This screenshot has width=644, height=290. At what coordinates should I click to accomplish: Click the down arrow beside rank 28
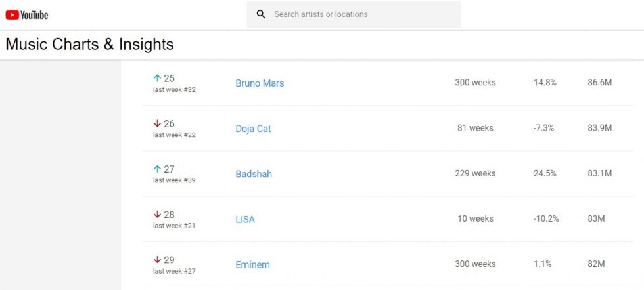[x=157, y=214]
